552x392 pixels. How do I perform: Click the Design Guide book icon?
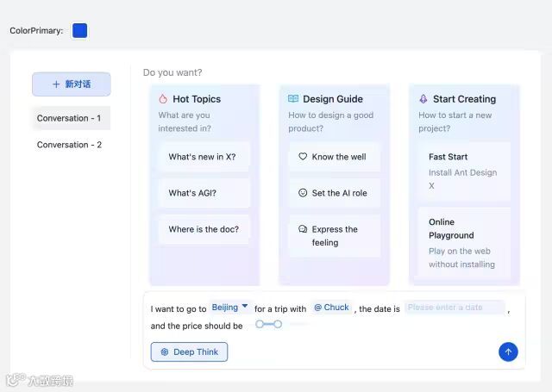click(x=293, y=98)
